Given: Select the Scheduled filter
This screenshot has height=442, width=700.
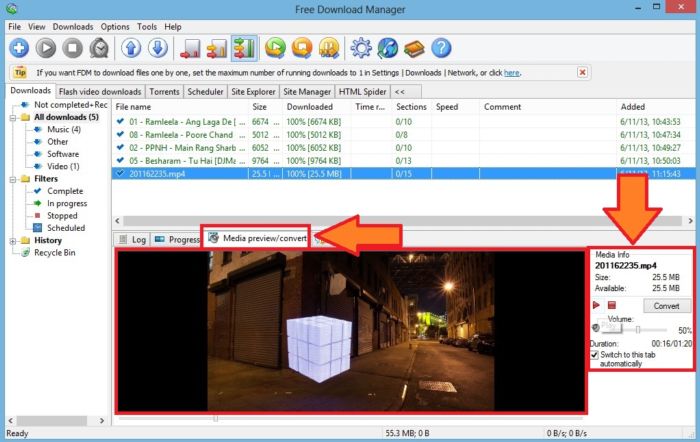Looking at the screenshot, I should tap(66, 228).
